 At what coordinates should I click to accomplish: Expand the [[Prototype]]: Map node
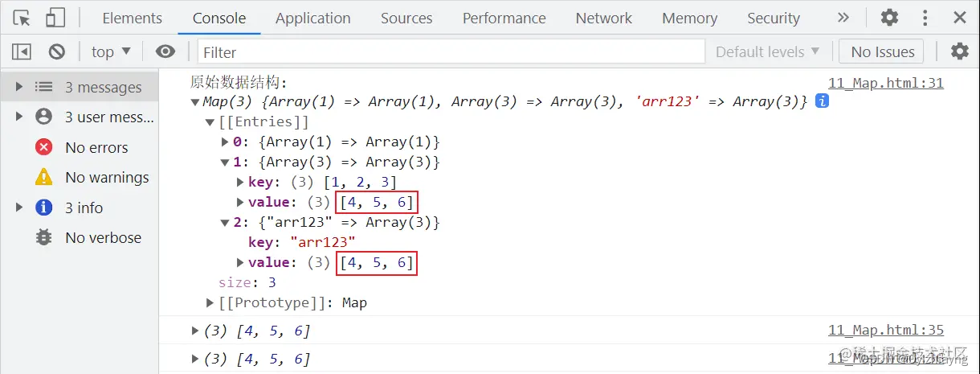(x=211, y=303)
